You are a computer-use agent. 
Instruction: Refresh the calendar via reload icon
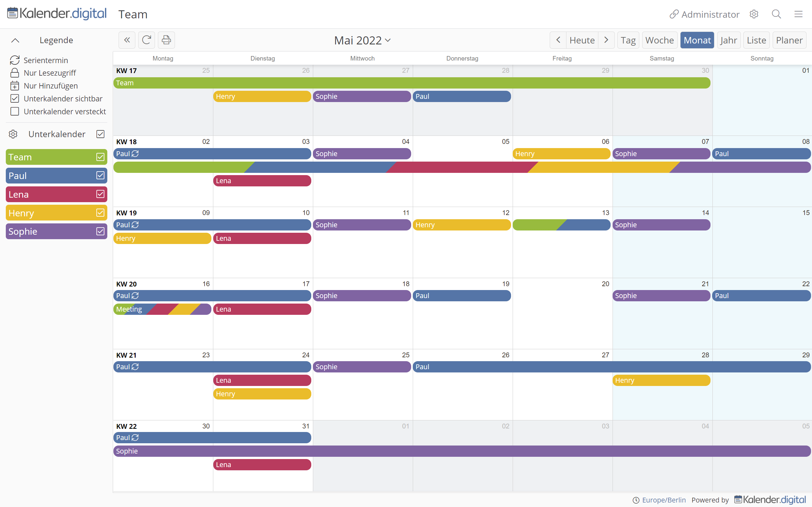tap(146, 40)
